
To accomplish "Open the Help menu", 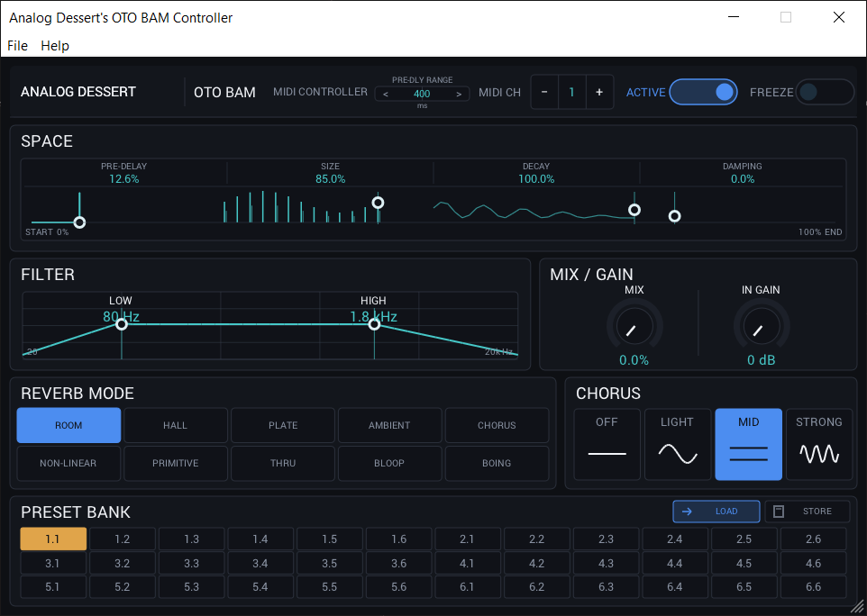I will 55,46.
